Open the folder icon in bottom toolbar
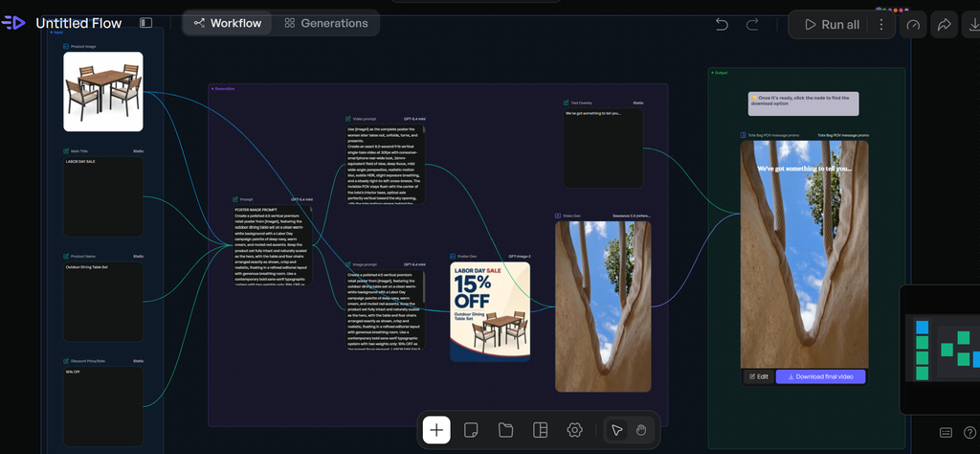Viewport: 980px width, 454px height. click(x=505, y=430)
